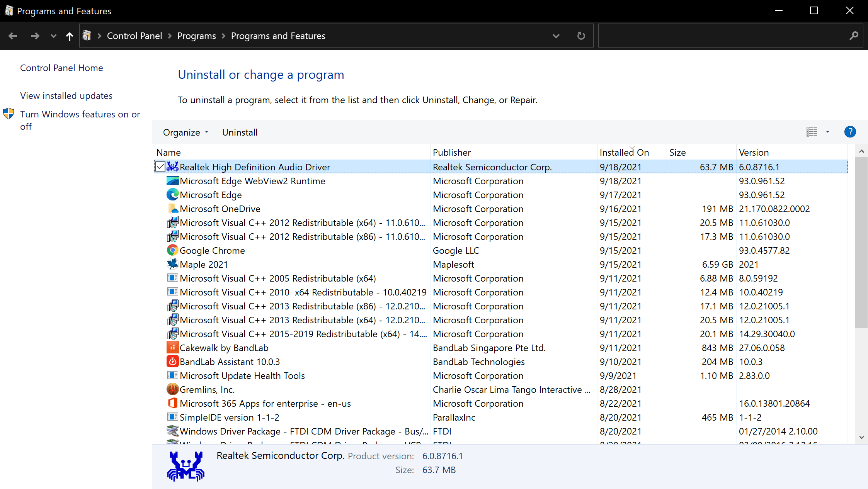Click the Gremlins, Inc. round icon
Screen dimensions: 868x489
coord(172,389)
